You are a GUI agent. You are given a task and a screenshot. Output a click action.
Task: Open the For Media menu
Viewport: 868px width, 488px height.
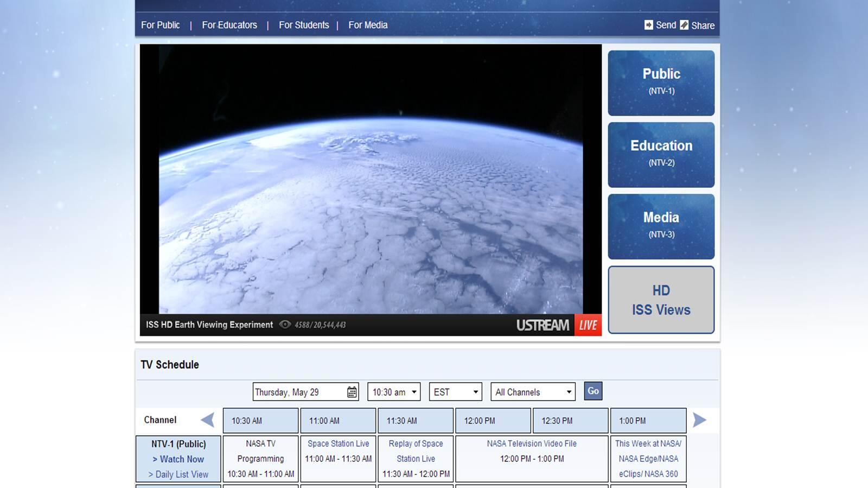(368, 25)
